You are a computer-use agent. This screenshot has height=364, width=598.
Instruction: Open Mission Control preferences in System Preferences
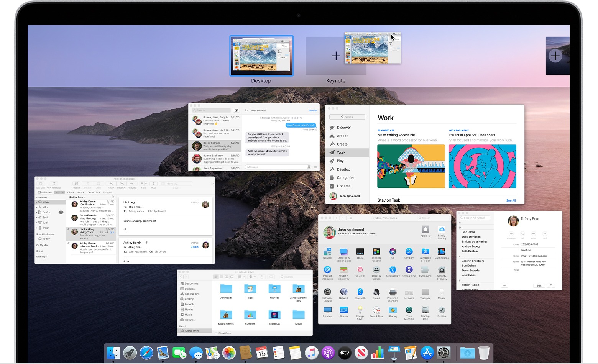376,251
